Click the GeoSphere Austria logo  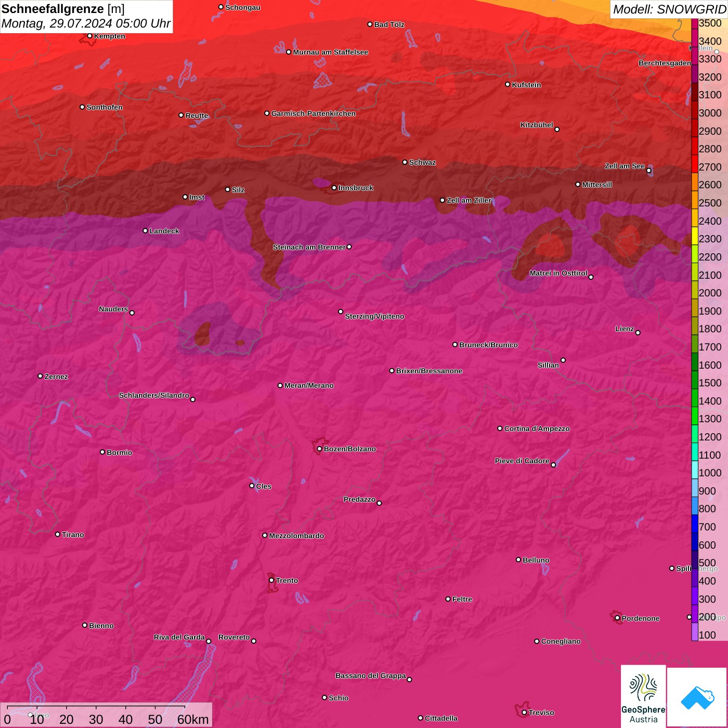643,696
